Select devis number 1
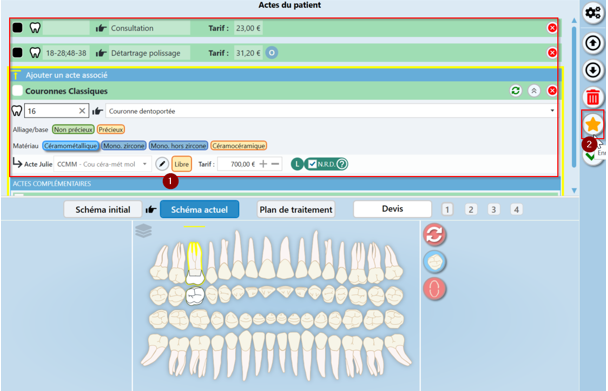This screenshot has height=391, width=608. click(447, 209)
